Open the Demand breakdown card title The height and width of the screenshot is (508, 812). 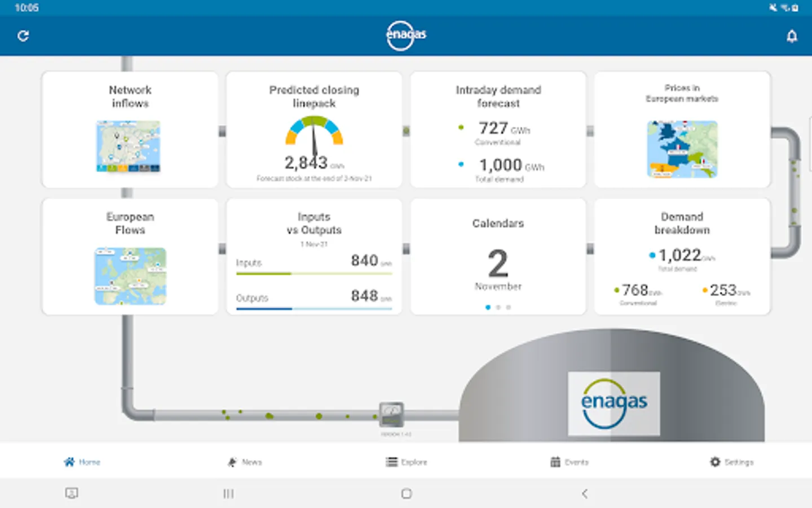tap(682, 224)
